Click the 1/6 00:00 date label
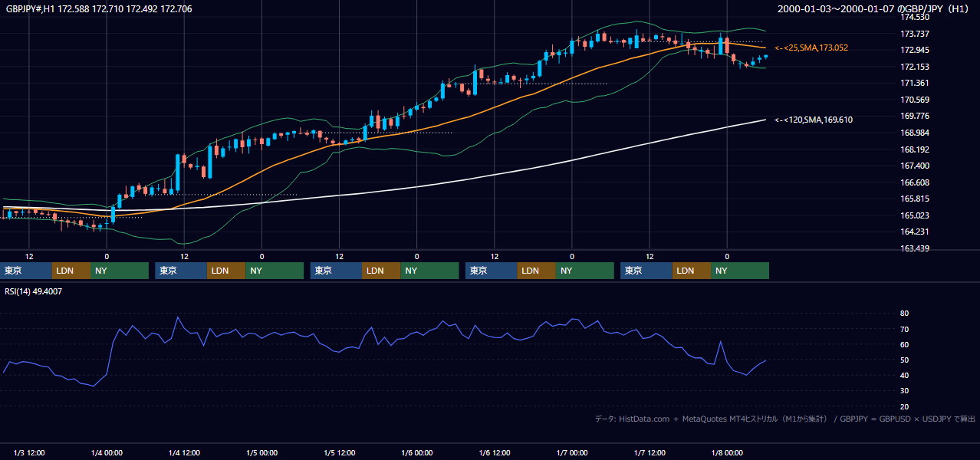 coord(416,453)
